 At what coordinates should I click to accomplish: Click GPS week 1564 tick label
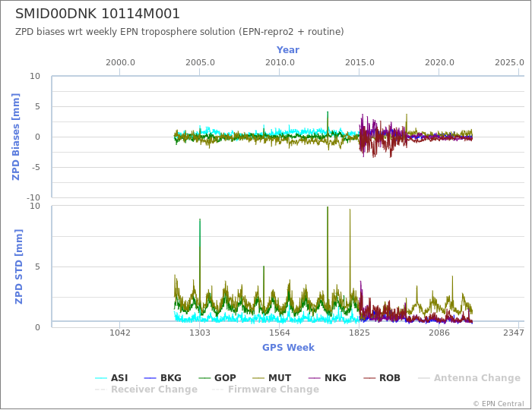(x=280, y=333)
